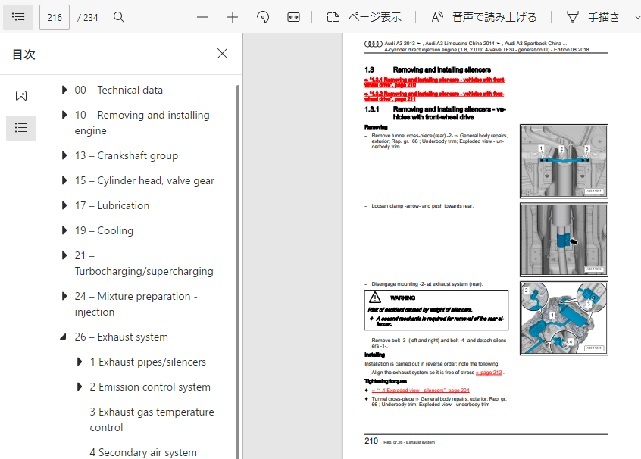Open the Technical data entry
The image size is (641, 459).
click(x=119, y=90)
